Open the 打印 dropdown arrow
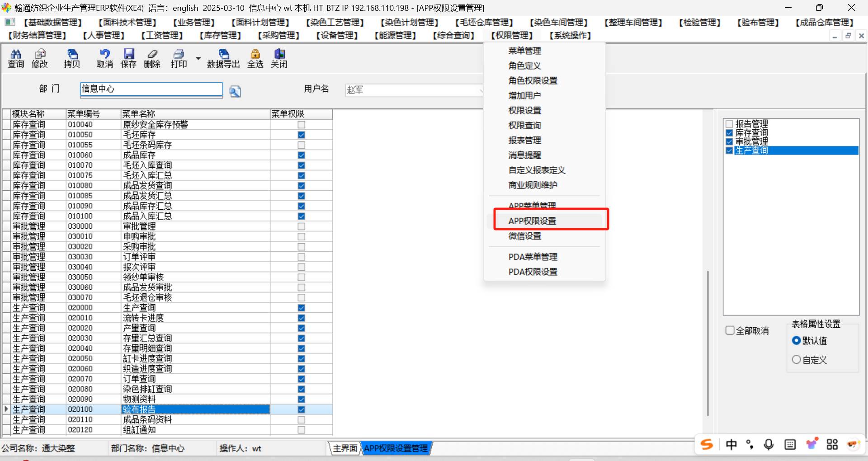 (198, 59)
